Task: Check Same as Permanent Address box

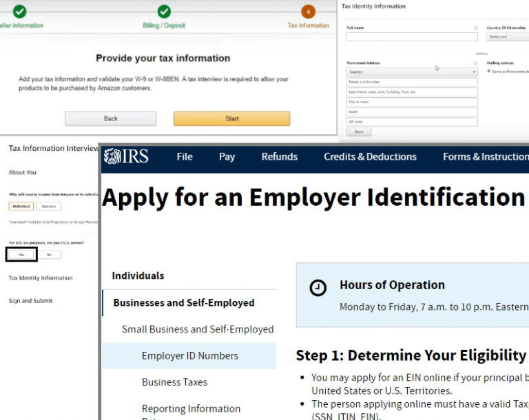Action: (x=489, y=71)
